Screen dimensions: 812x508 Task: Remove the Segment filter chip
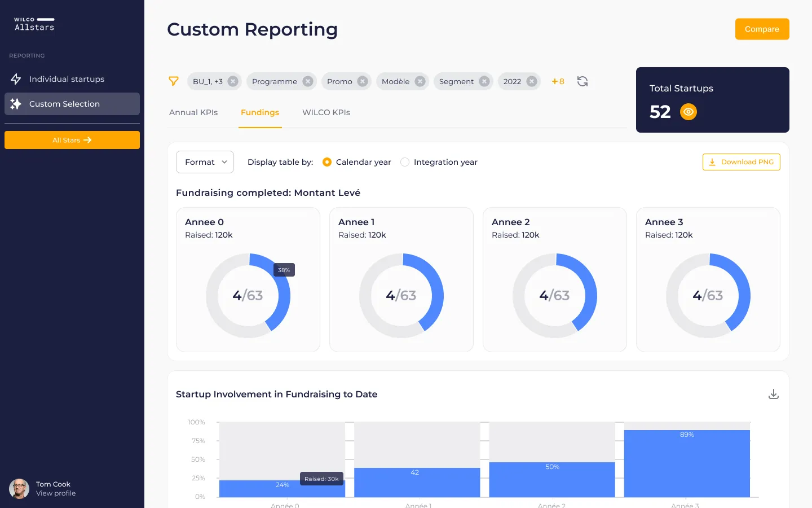[x=484, y=81]
